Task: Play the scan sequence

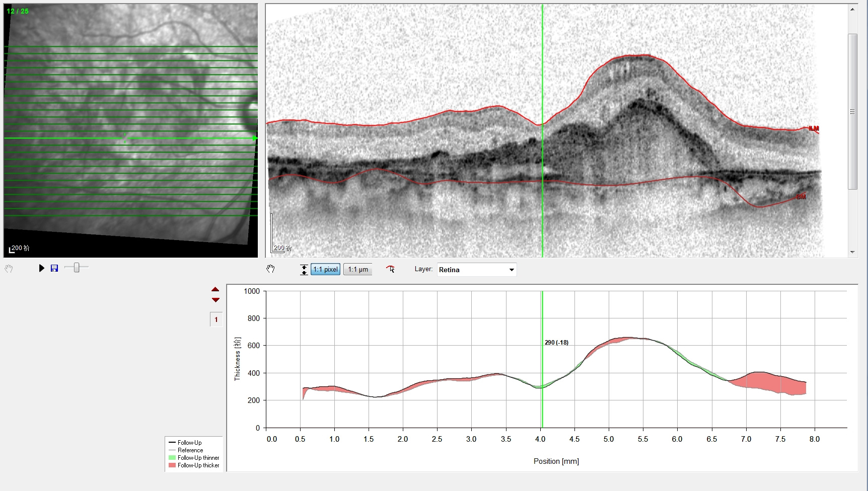Action: [x=42, y=268]
